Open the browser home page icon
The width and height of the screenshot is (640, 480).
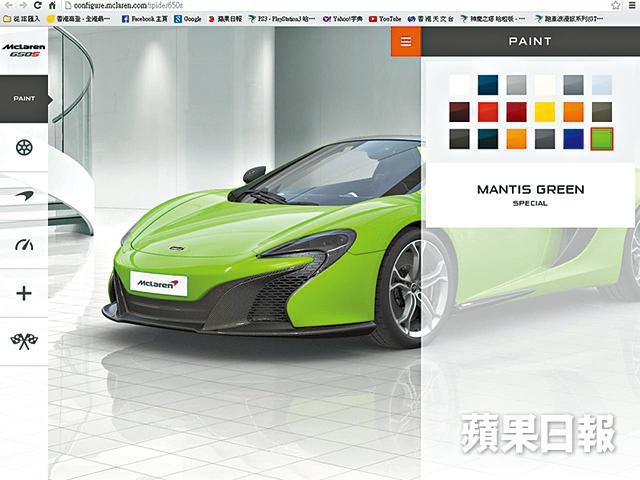(x=52, y=5)
